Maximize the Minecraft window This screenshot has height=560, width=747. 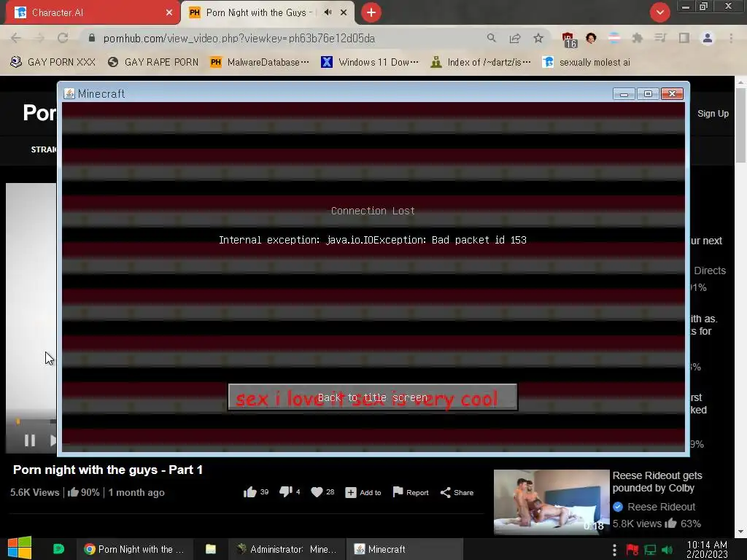[648, 94]
